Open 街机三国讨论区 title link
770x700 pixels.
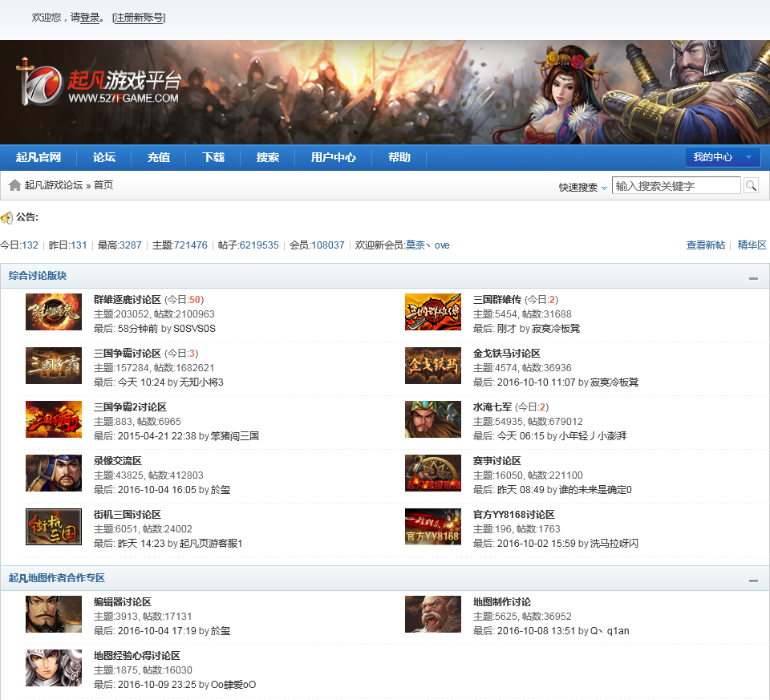tap(128, 515)
